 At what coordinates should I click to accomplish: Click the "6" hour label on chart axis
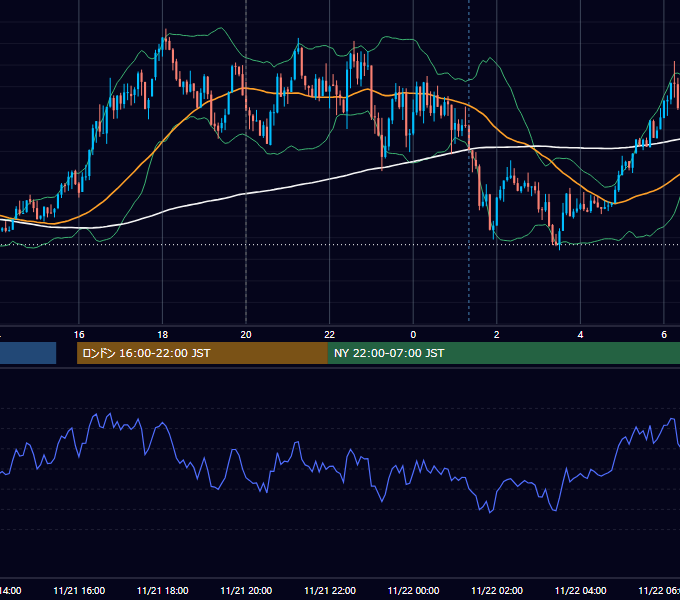pos(664,335)
